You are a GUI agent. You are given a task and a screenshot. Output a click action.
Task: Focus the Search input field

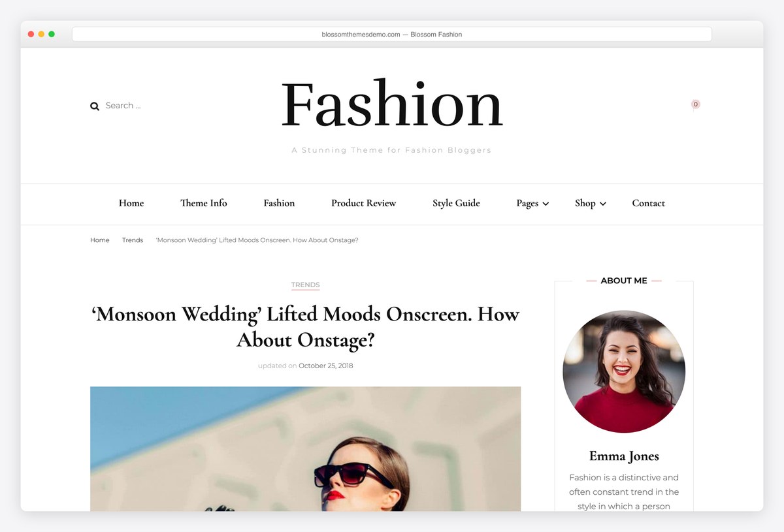123,106
